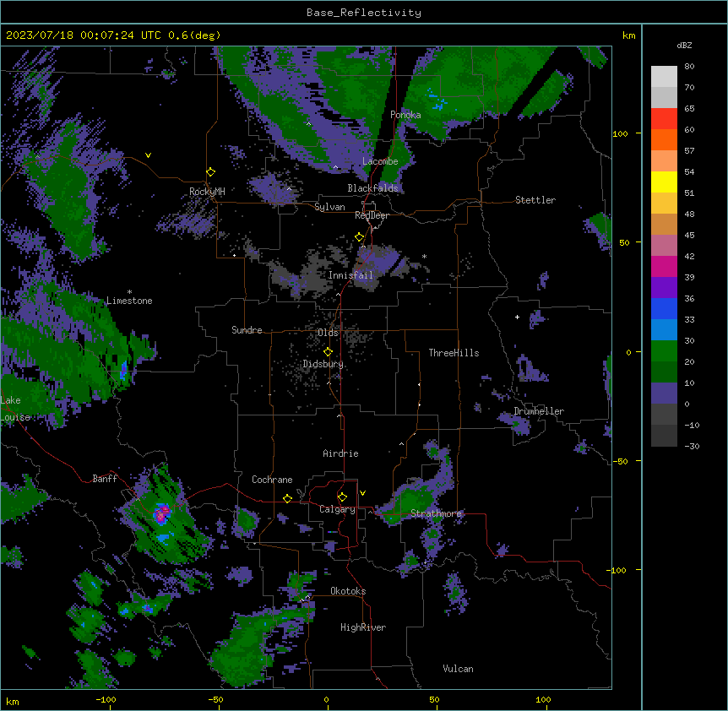Click the Sundre label

(247, 330)
